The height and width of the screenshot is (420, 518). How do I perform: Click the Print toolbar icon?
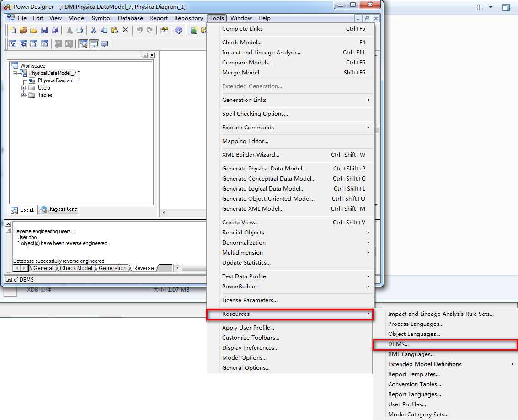coord(79,30)
